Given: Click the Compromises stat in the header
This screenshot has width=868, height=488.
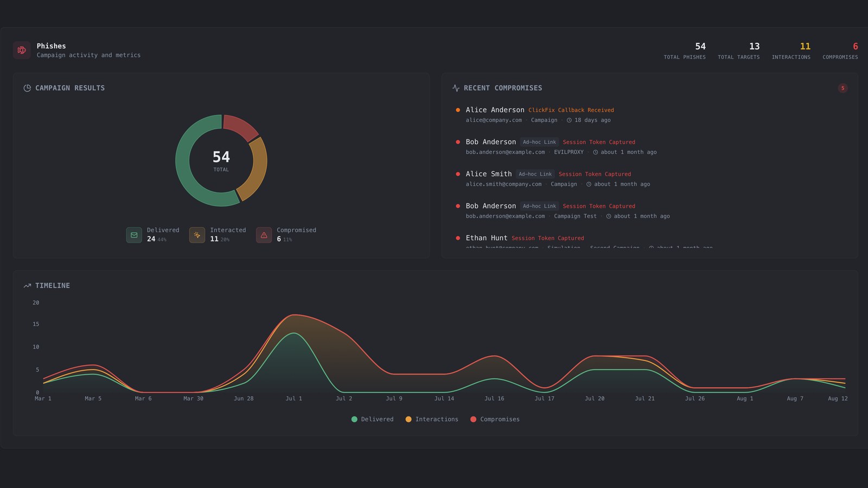Looking at the screenshot, I should 840,50.
